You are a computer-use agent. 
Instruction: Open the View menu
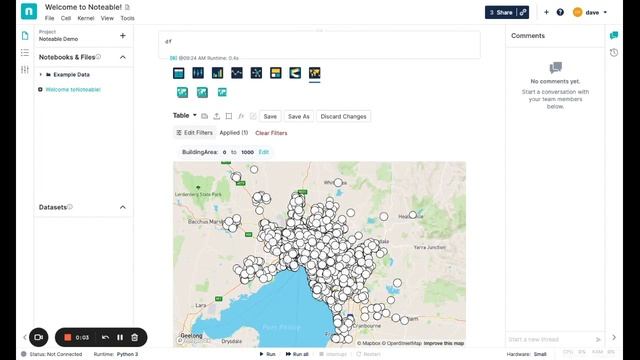click(107, 18)
